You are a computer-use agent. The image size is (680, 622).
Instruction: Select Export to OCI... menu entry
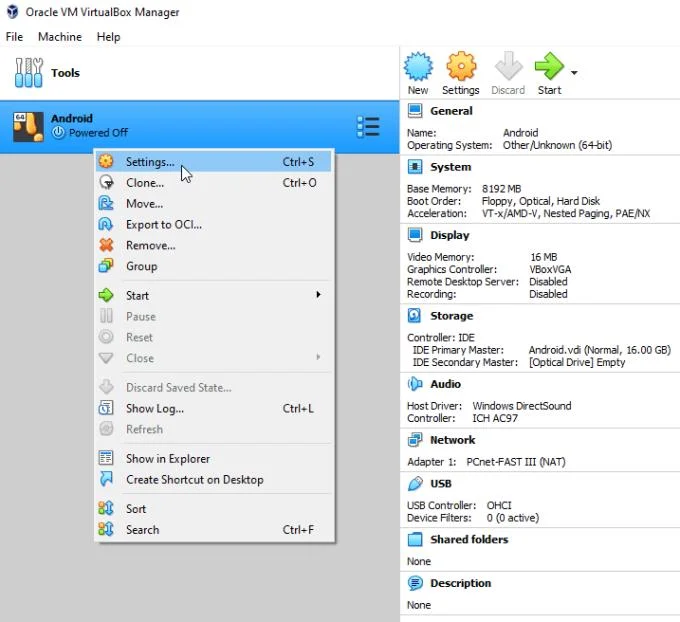point(214,224)
